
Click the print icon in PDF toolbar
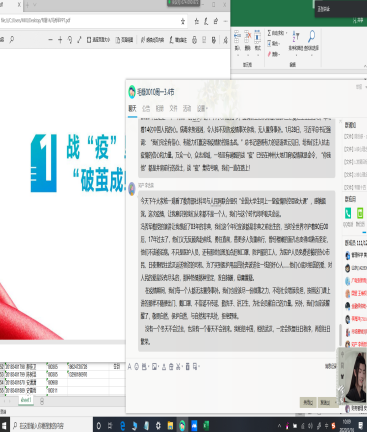pyautogui.click(x=194, y=40)
